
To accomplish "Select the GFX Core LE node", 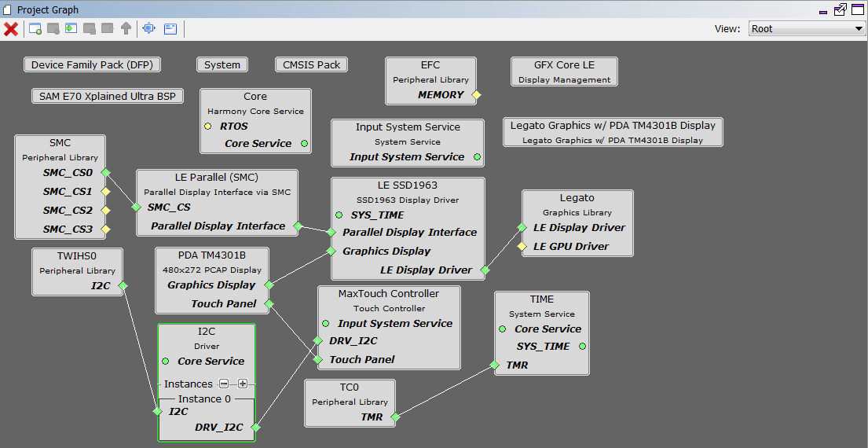I will tap(564, 72).
